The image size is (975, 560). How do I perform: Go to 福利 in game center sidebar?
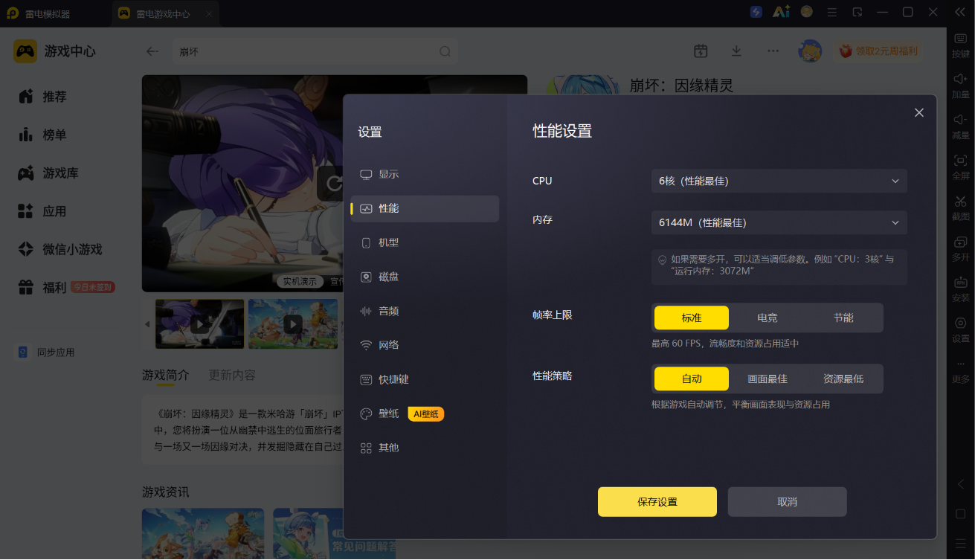(x=43, y=287)
